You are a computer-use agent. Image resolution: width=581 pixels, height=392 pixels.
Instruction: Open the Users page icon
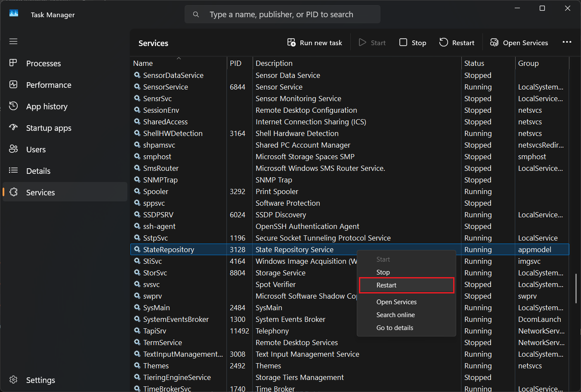[13, 149]
